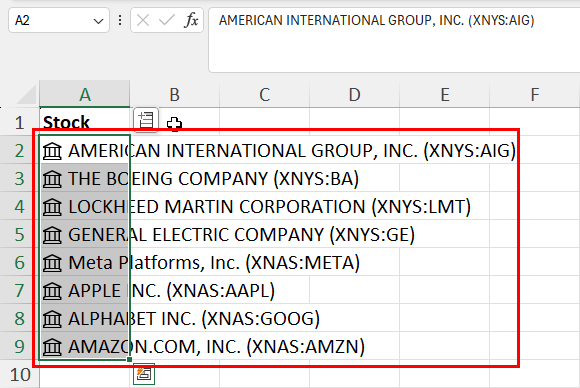Screen dimensions: 580x388
Task: Select column C header
Action: 264,95
